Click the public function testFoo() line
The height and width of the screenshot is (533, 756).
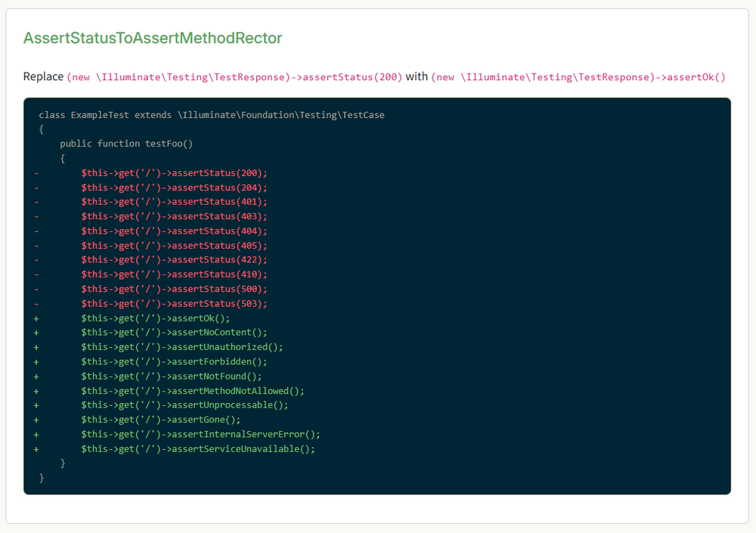click(126, 144)
